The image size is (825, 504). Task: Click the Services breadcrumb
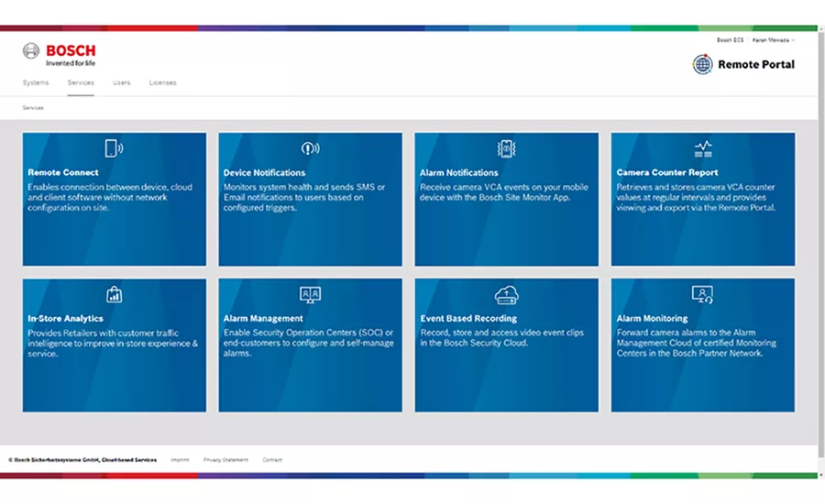pos(33,108)
